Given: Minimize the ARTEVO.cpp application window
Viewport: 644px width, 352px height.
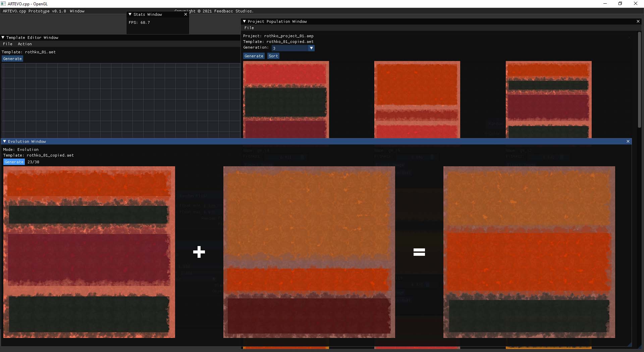Looking at the screenshot, I should click(x=605, y=4).
